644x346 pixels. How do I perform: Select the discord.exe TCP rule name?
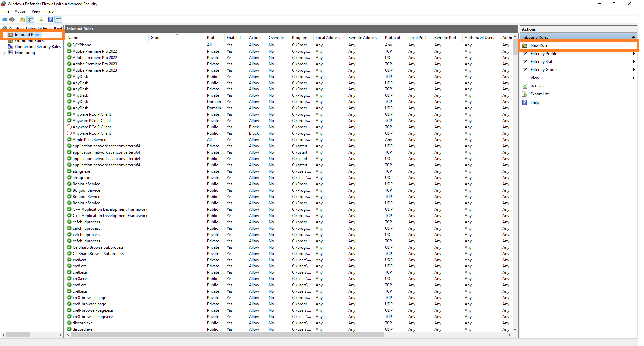pyautogui.click(x=83, y=323)
